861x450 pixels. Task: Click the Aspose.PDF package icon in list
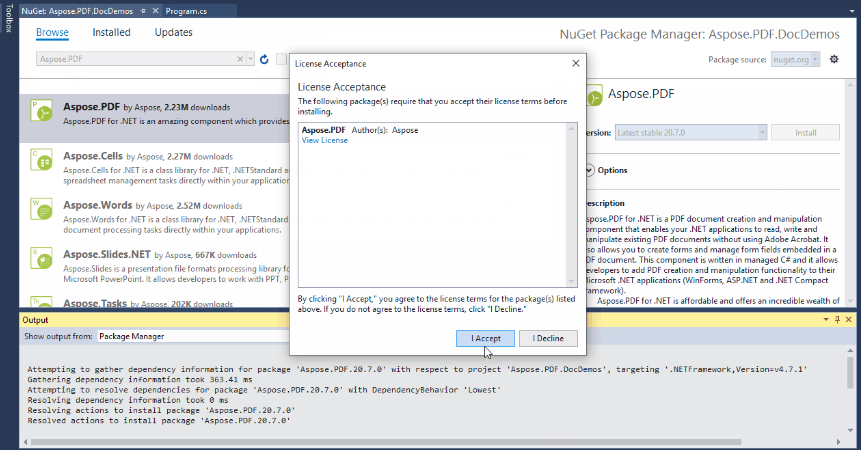[x=42, y=111]
